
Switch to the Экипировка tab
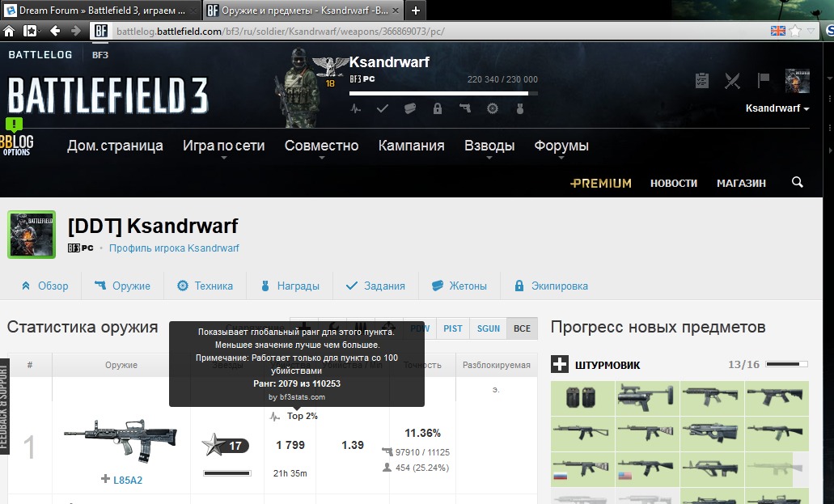click(551, 286)
